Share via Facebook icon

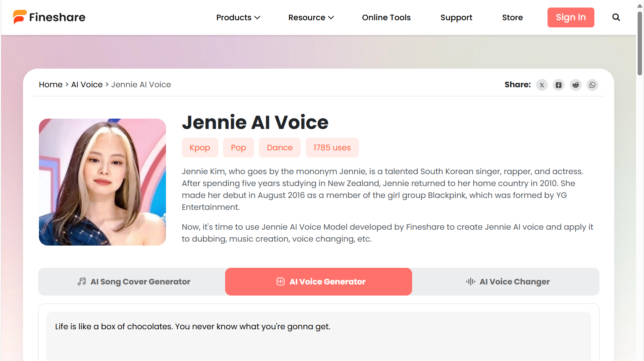click(559, 85)
